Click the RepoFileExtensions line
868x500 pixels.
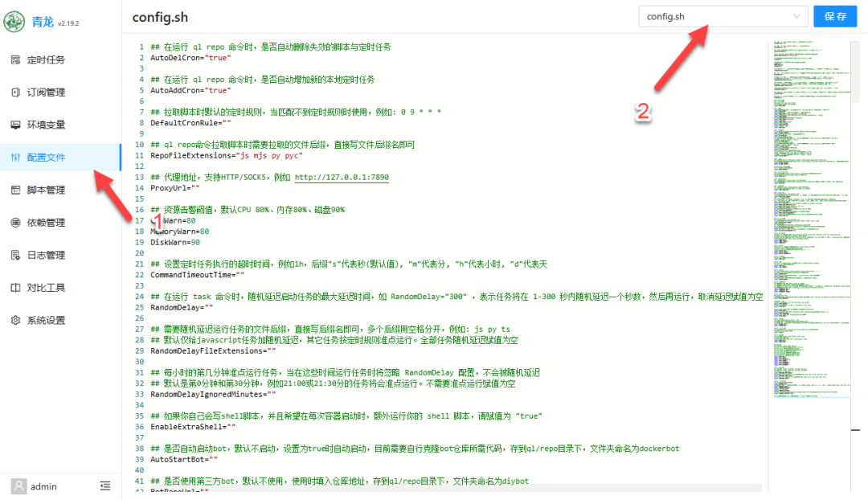[227, 156]
